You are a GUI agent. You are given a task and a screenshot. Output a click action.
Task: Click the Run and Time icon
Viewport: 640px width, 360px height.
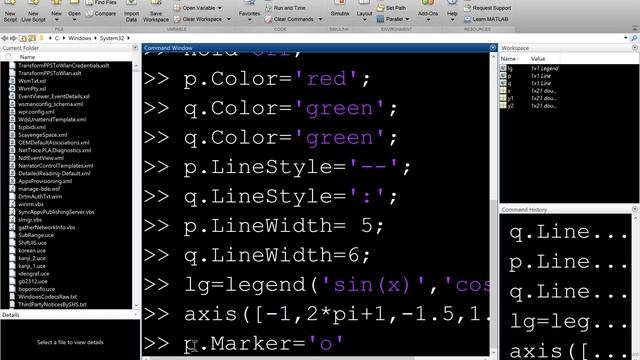pyautogui.click(x=268, y=8)
